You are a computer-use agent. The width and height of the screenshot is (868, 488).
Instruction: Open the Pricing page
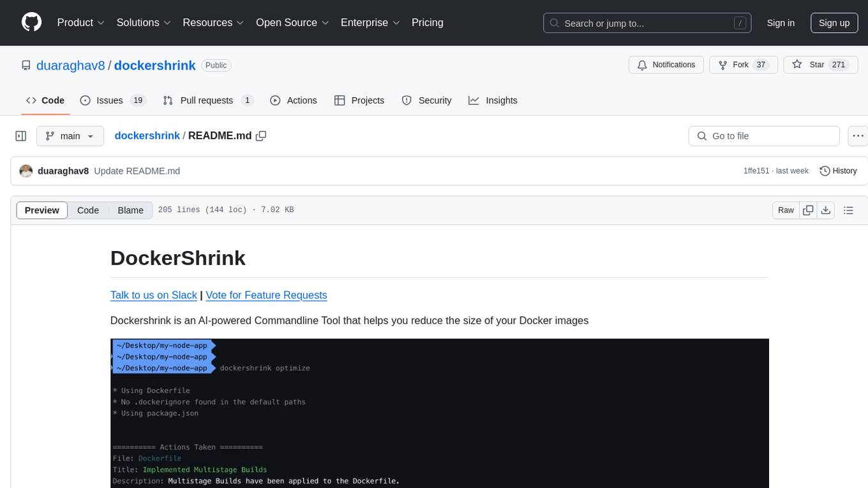428,22
